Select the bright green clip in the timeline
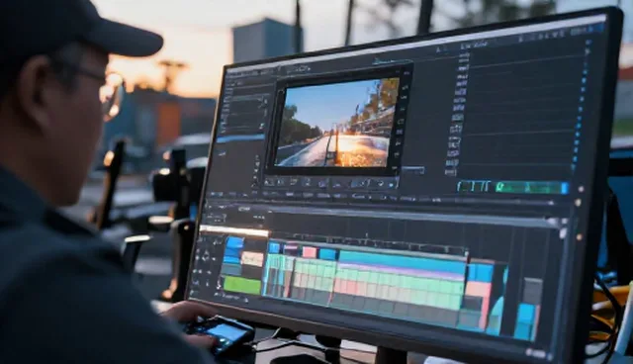633x364 pixels. point(241,285)
